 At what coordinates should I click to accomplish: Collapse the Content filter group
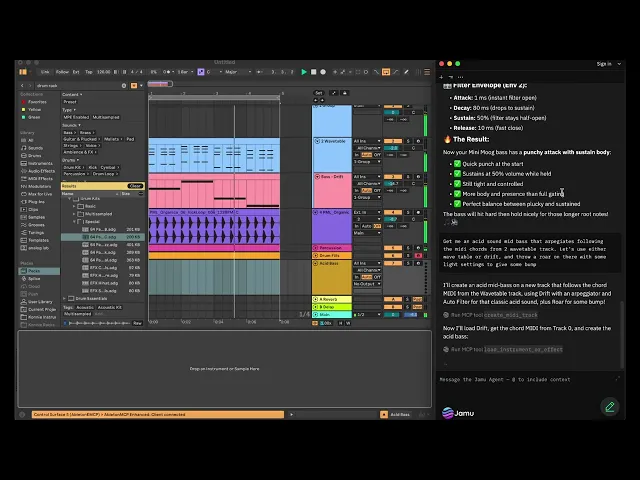click(72, 94)
